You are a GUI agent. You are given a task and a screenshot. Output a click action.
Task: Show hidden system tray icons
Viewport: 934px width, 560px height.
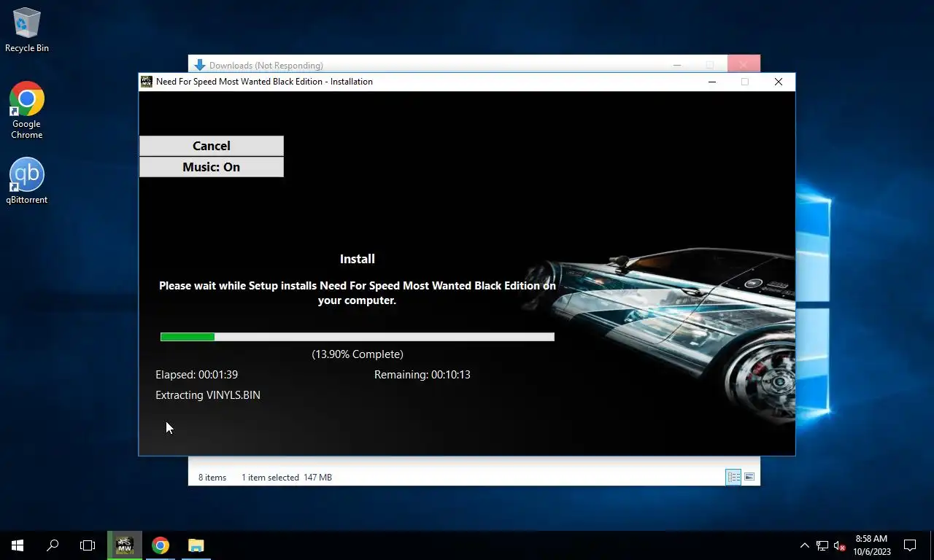tap(804, 545)
